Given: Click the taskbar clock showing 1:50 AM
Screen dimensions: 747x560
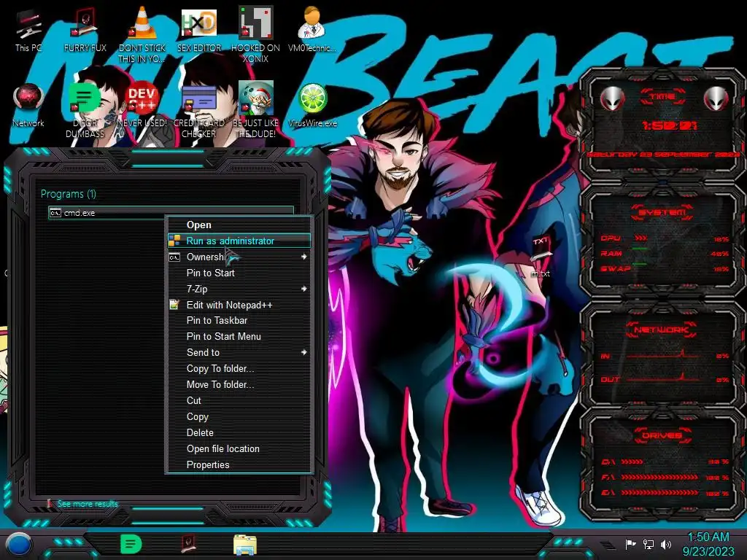Looking at the screenshot, I should point(708,544).
